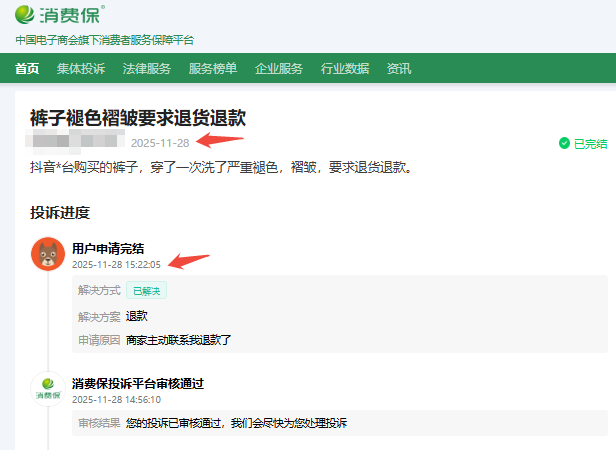Switch to the 资讯 tab
Image resolution: width=616 pixels, height=450 pixels.
pos(399,69)
